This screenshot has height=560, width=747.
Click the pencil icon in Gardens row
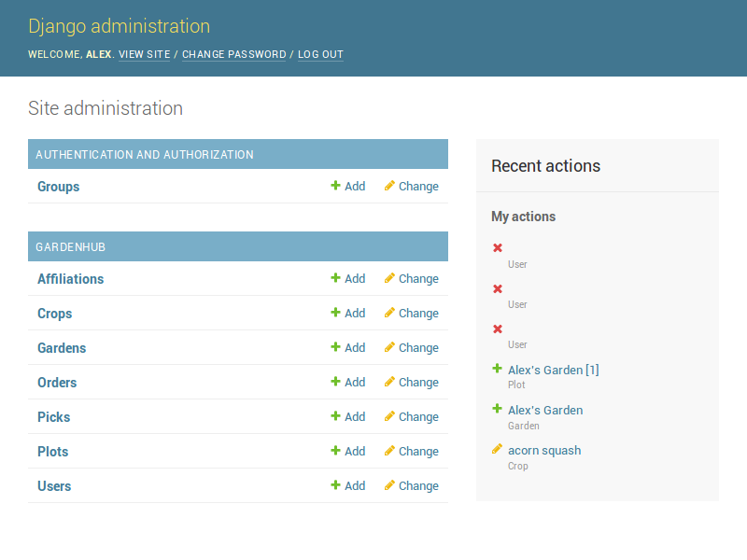pyautogui.click(x=389, y=346)
